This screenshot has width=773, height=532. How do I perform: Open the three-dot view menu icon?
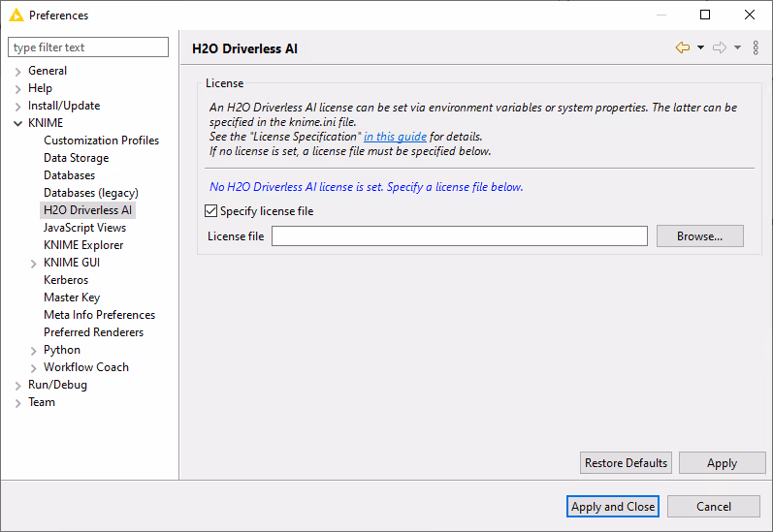click(x=756, y=47)
